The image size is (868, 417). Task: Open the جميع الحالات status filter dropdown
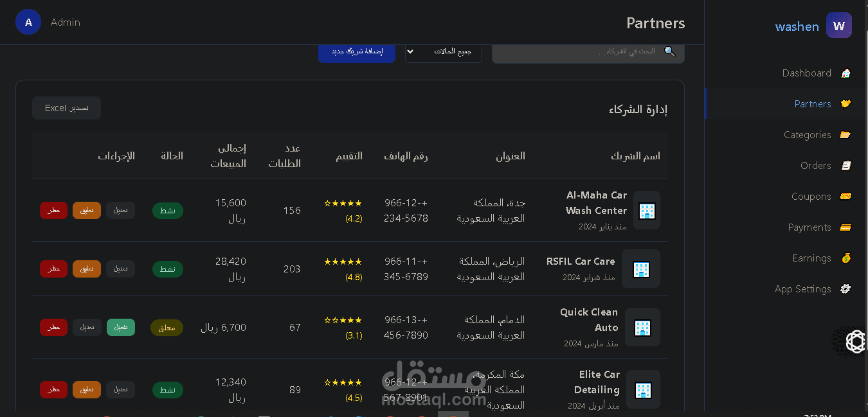click(444, 51)
